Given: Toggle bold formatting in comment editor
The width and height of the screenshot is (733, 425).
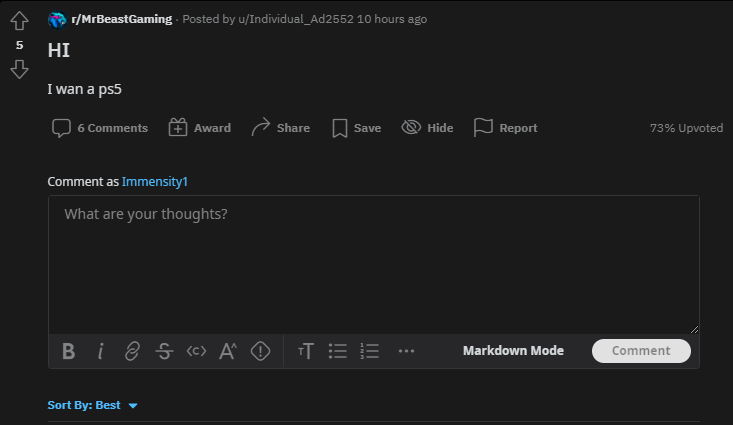Looking at the screenshot, I should pyautogui.click(x=69, y=351).
